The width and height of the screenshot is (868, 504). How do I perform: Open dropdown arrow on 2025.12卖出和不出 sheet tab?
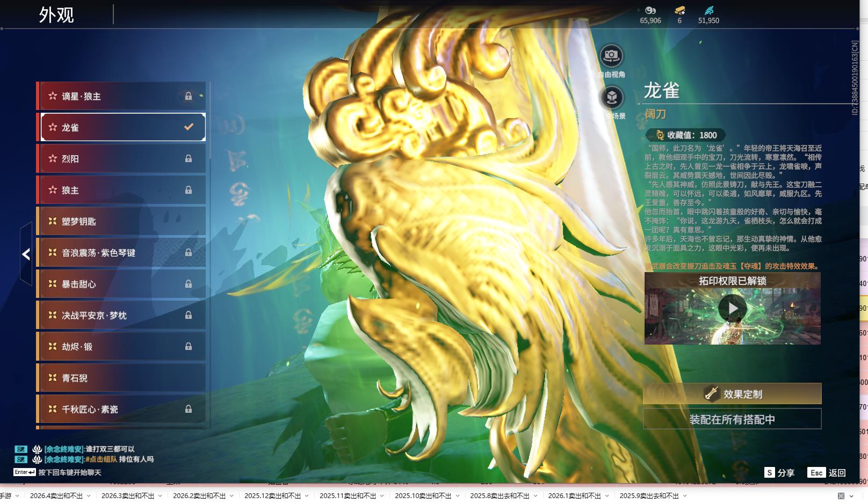coord(307,496)
